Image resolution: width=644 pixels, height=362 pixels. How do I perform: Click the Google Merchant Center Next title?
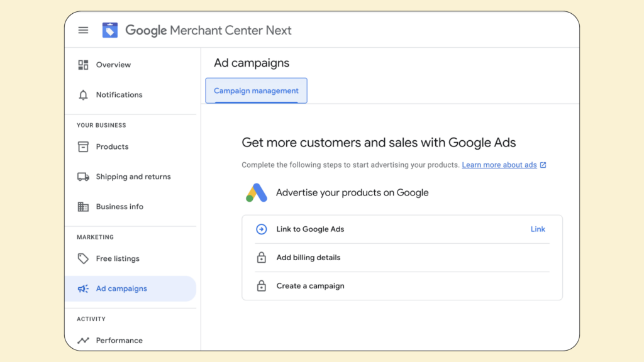pos(208,30)
